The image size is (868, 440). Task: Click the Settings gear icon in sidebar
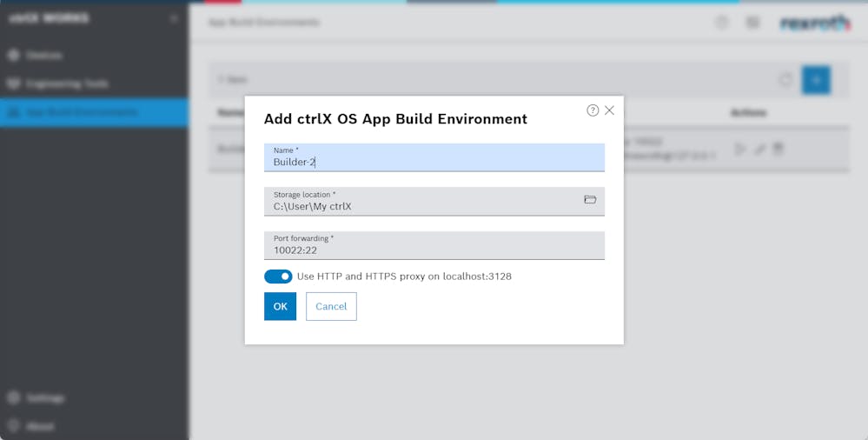pyautogui.click(x=13, y=398)
